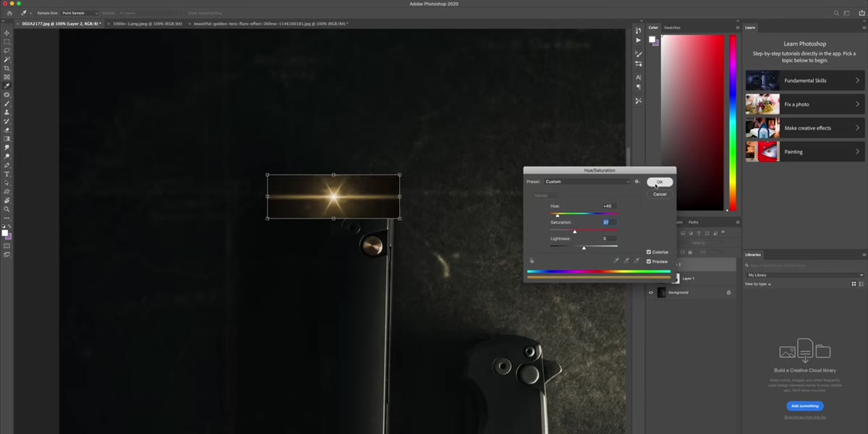
Task: Open the My Library dropdown
Action: 804,275
